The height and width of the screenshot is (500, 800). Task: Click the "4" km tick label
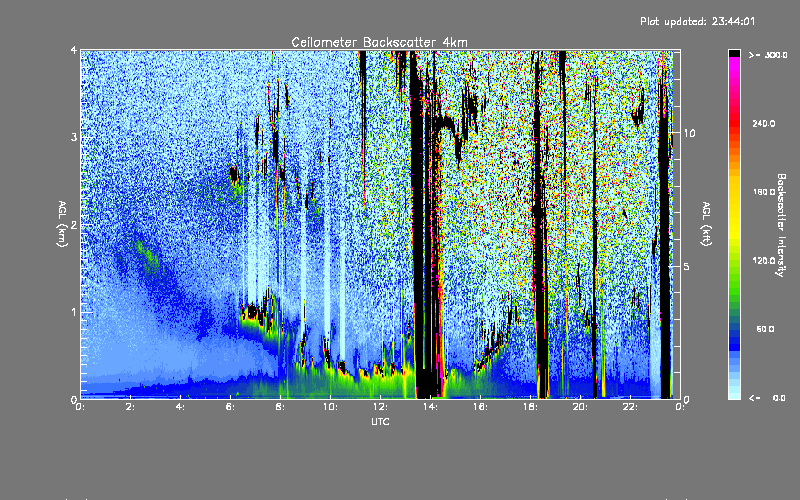pos(74,50)
